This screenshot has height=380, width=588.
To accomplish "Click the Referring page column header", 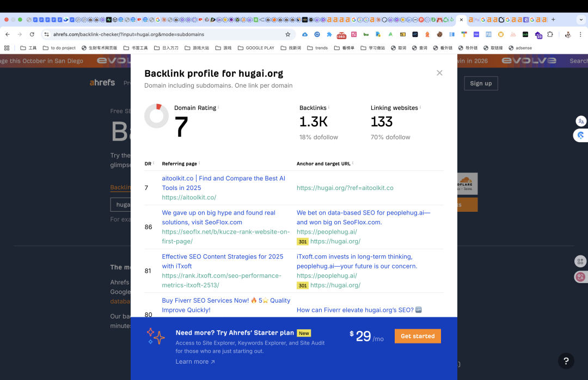I will tap(179, 163).
